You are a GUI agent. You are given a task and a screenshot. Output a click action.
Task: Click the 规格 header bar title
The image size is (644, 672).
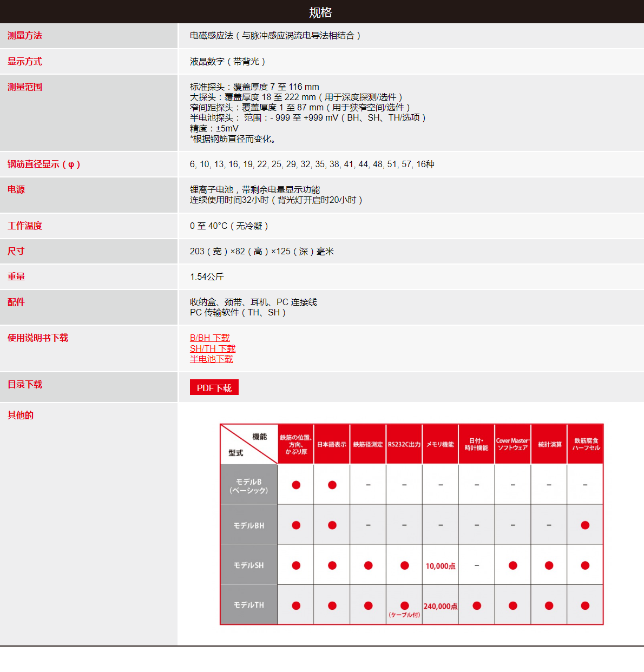pos(321,12)
